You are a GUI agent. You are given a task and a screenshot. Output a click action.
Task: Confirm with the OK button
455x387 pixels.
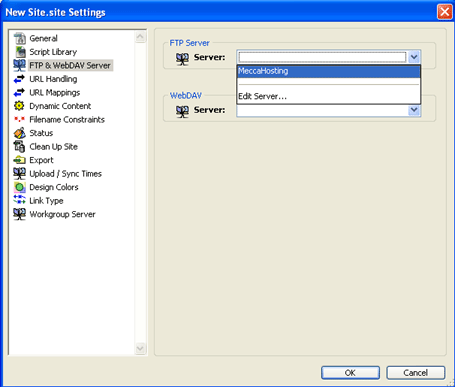click(350, 373)
